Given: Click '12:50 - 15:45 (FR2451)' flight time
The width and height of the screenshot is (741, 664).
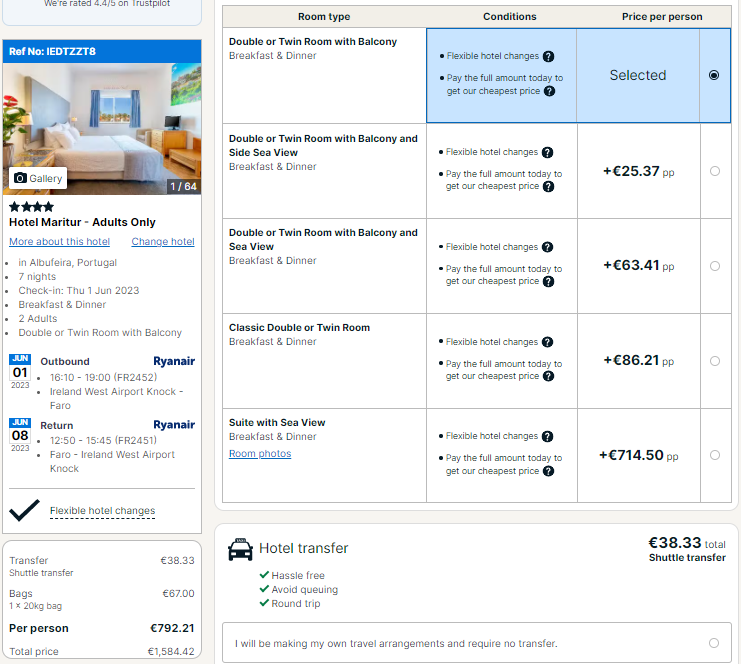Looking at the screenshot, I should pyautogui.click(x=103, y=440).
